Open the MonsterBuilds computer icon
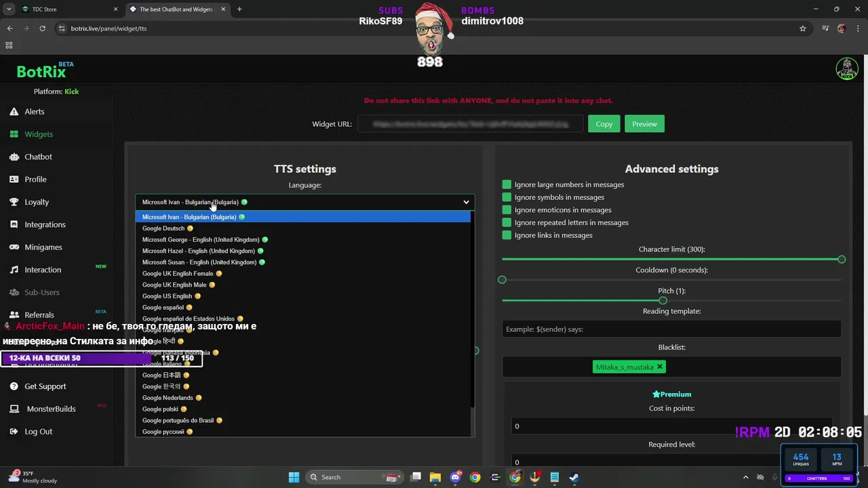The width and height of the screenshot is (868, 488). (x=14, y=409)
